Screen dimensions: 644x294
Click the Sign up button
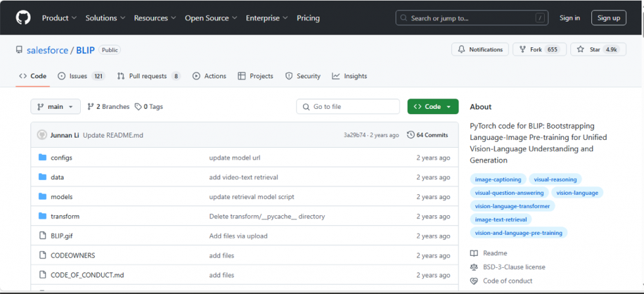coord(608,18)
